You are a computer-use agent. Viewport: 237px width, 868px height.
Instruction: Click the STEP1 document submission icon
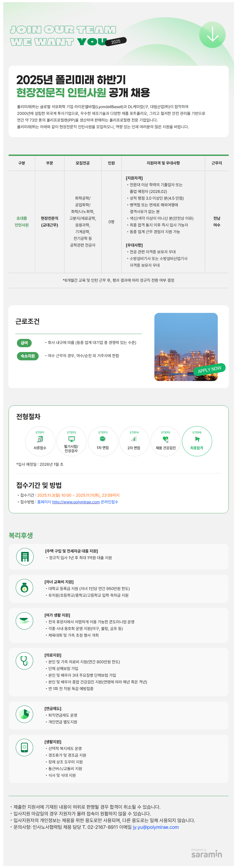[40, 439]
